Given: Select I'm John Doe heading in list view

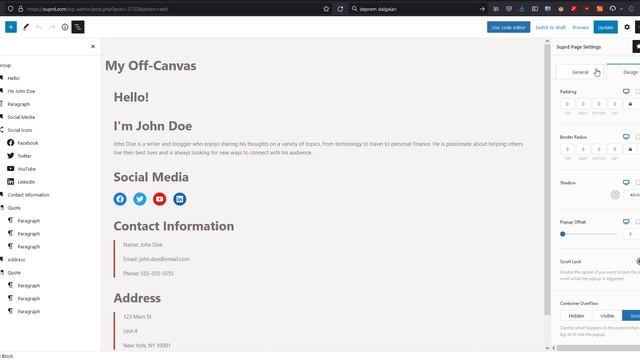Looking at the screenshot, I should pos(21,91).
